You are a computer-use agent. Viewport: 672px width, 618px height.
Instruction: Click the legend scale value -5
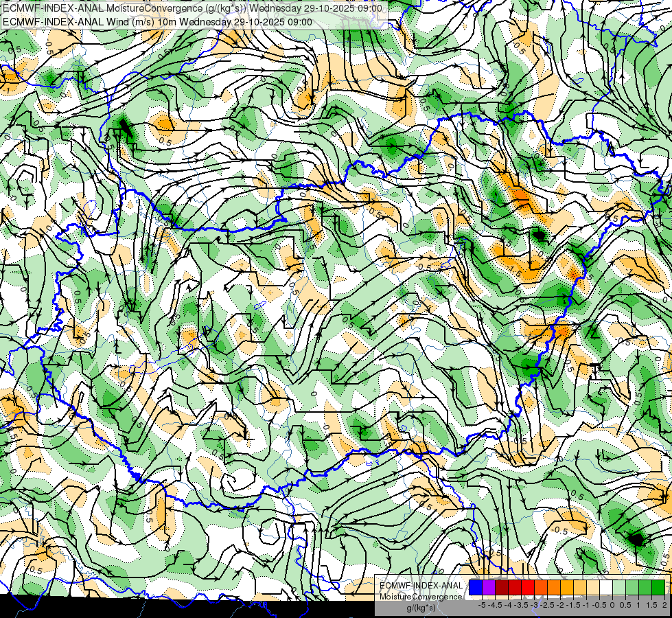pyautogui.click(x=482, y=605)
